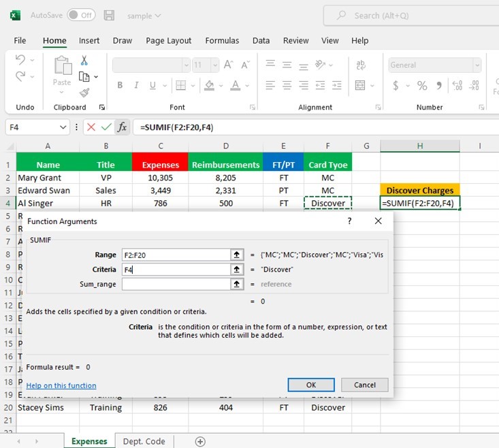499x448 pixels.
Task: Click the Save disk icon
Action: click(x=109, y=15)
